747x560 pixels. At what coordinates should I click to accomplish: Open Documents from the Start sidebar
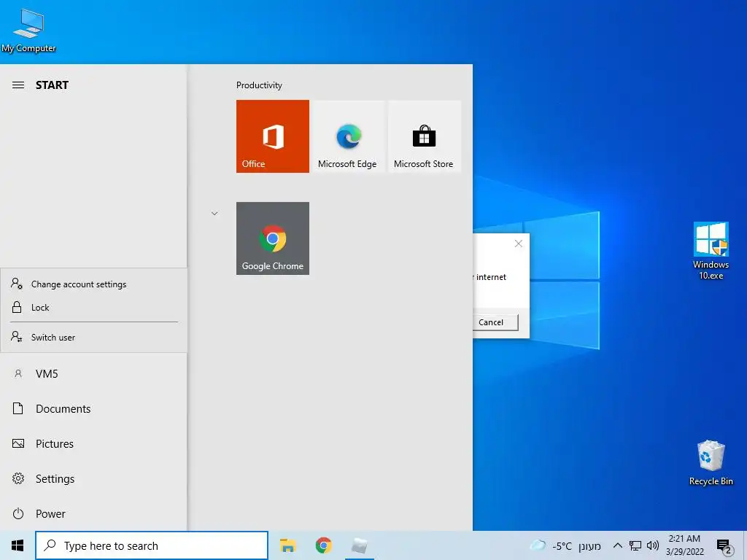click(x=93, y=408)
